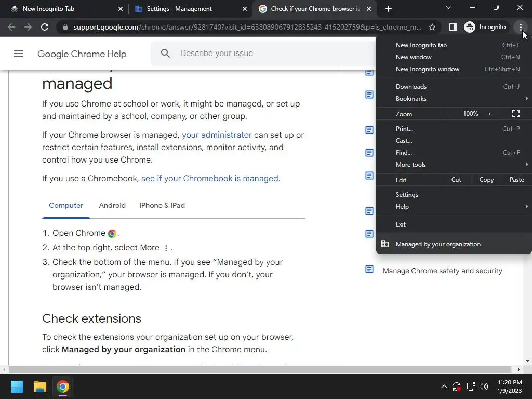Viewport: 532px width, 399px height.
Task: Choose Cast... in the menu
Action: click(x=454, y=140)
